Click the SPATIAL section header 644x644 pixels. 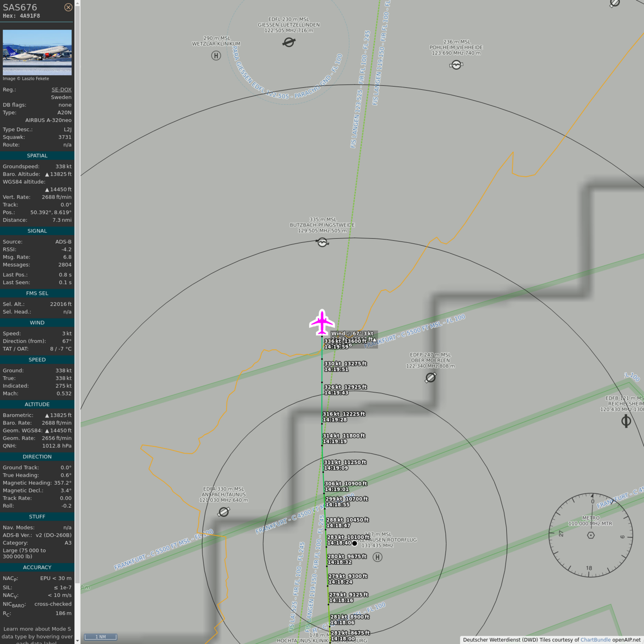pyautogui.click(x=37, y=156)
